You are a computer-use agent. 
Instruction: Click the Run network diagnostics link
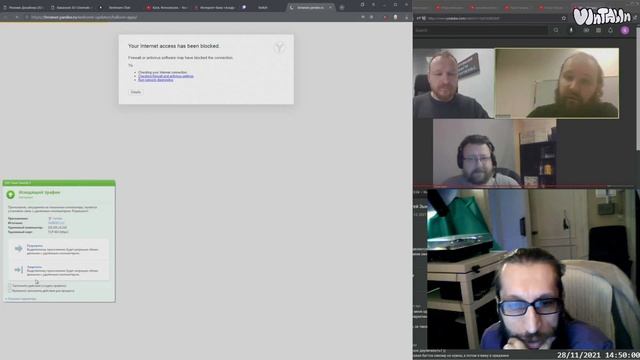click(156, 80)
